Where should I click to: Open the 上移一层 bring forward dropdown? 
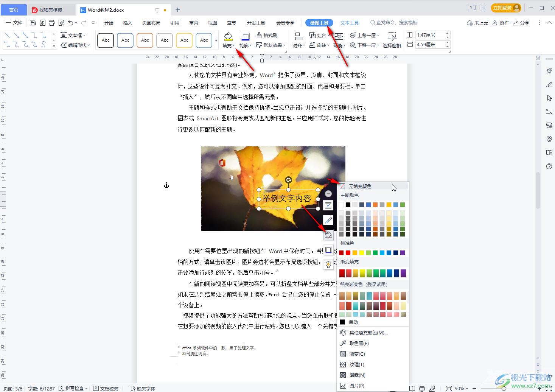(x=364, y=35)
